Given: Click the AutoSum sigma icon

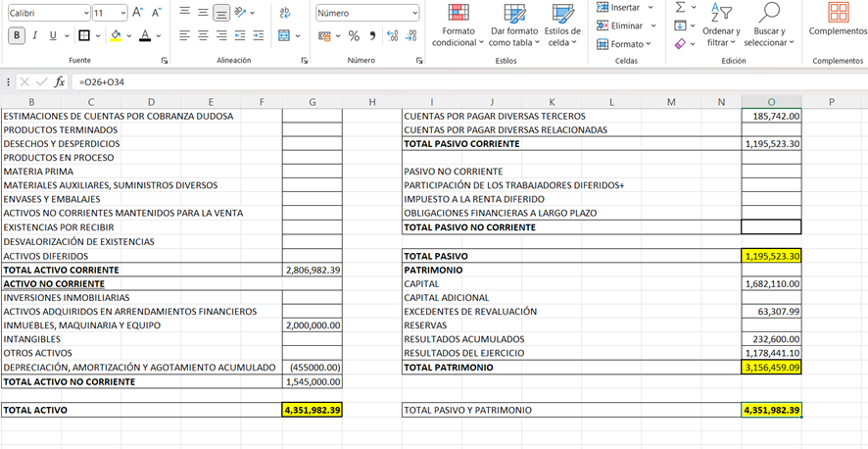Looking at the screenshot, I should pos(681,7).
